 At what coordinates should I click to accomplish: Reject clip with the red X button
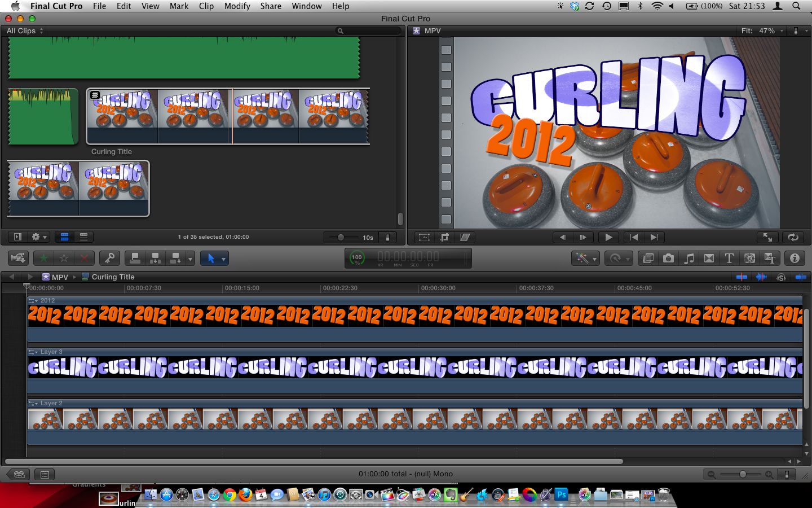[x=84, y=259]
